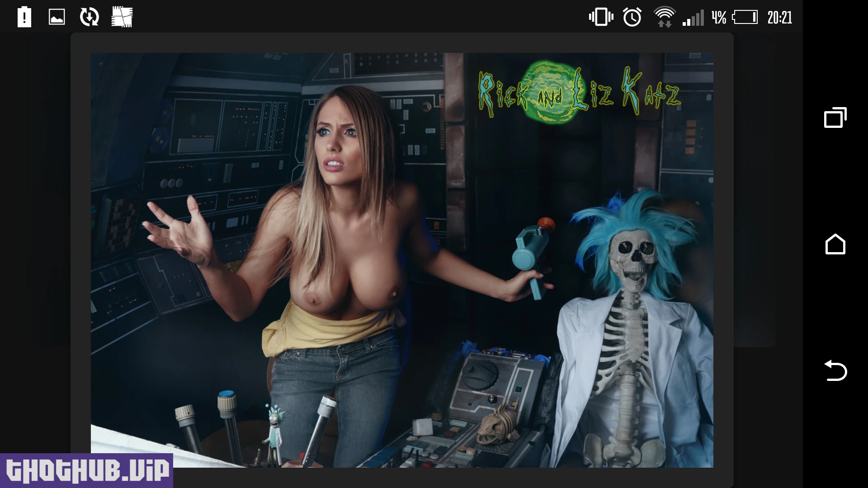Image resolution: width=868 pixels, height=488 pixels.
Task: Tap the sync refresh notification icon
Action: [90, 17]
